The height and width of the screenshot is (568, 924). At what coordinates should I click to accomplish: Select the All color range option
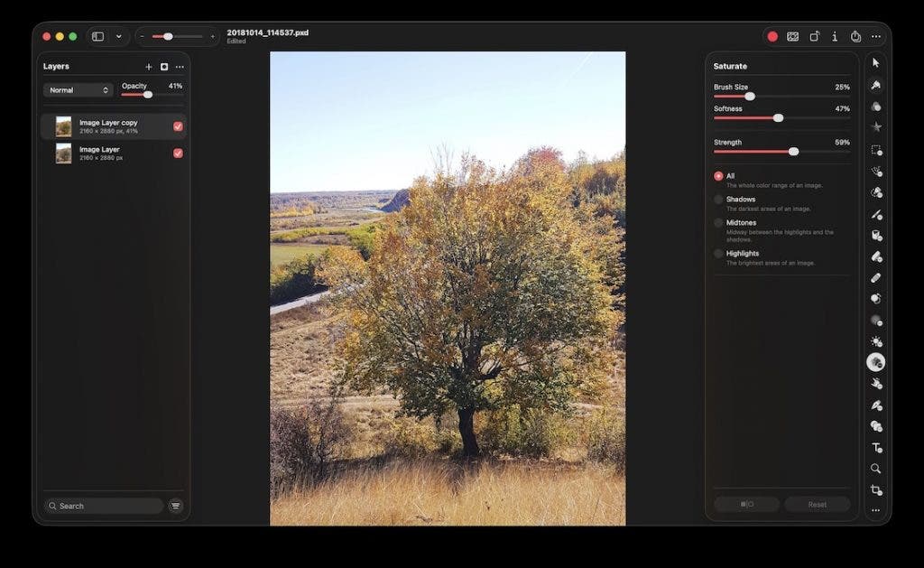(x=718, y=176)
